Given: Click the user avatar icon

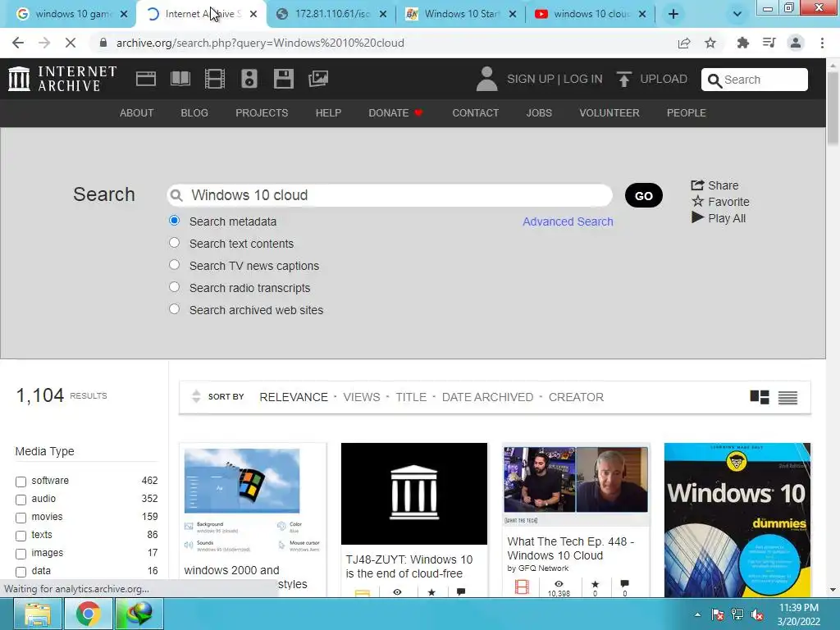Looking at the screenshot, I should [486, 79].
